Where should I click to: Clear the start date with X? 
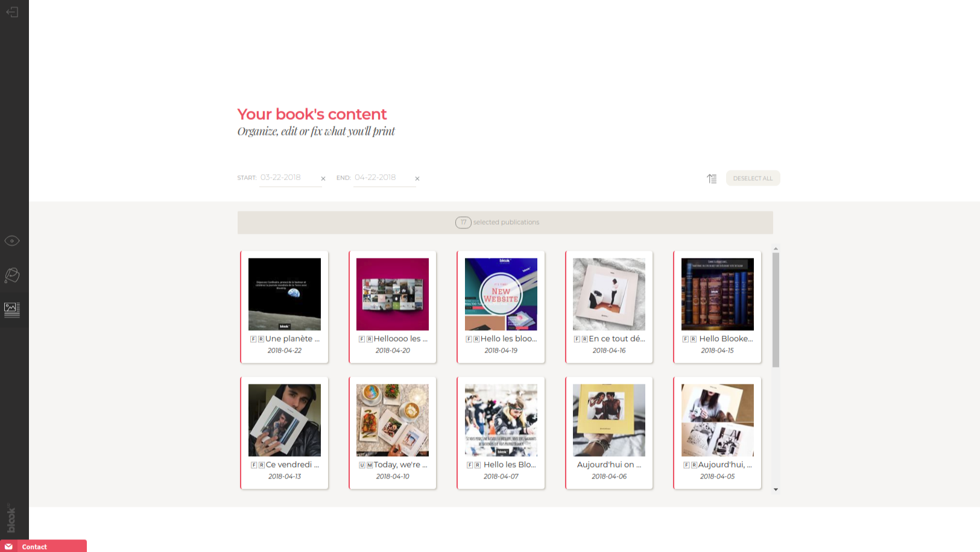pos(323,178)
